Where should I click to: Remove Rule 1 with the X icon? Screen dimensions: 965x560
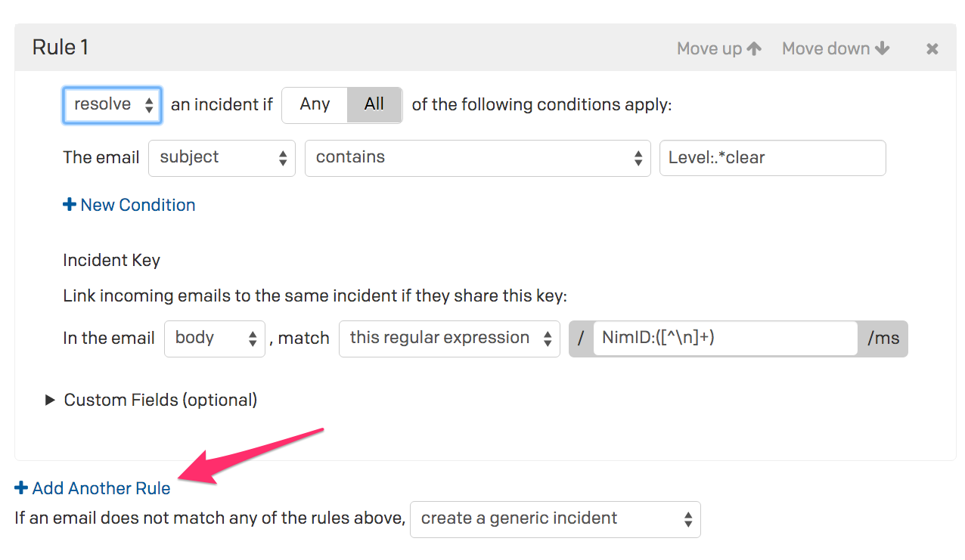tap(932, 49)
